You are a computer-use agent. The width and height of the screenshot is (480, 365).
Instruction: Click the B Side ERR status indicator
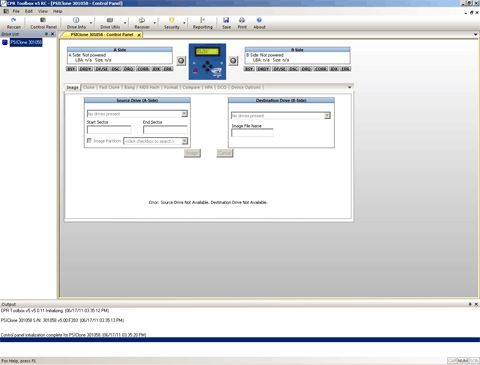click(345, 69)
